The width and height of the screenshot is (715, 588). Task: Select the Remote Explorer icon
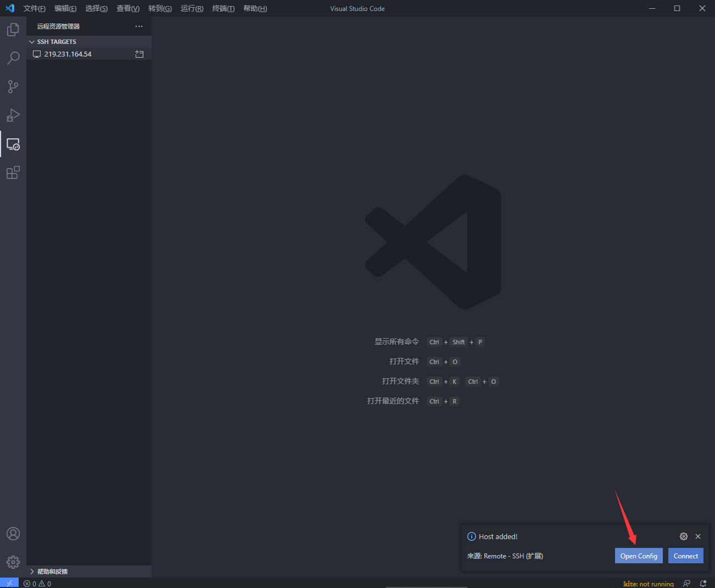point(13,144)
